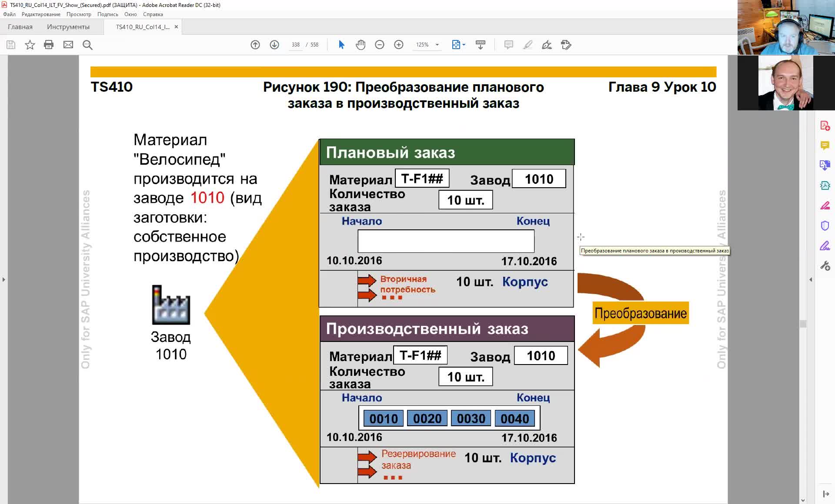Click the Завод 1010 factory icon

click(171, 305)
